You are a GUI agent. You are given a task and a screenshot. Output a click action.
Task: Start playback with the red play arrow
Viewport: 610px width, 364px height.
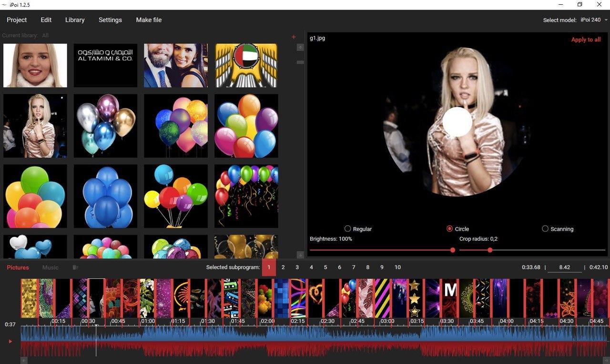tap(10, 341)
